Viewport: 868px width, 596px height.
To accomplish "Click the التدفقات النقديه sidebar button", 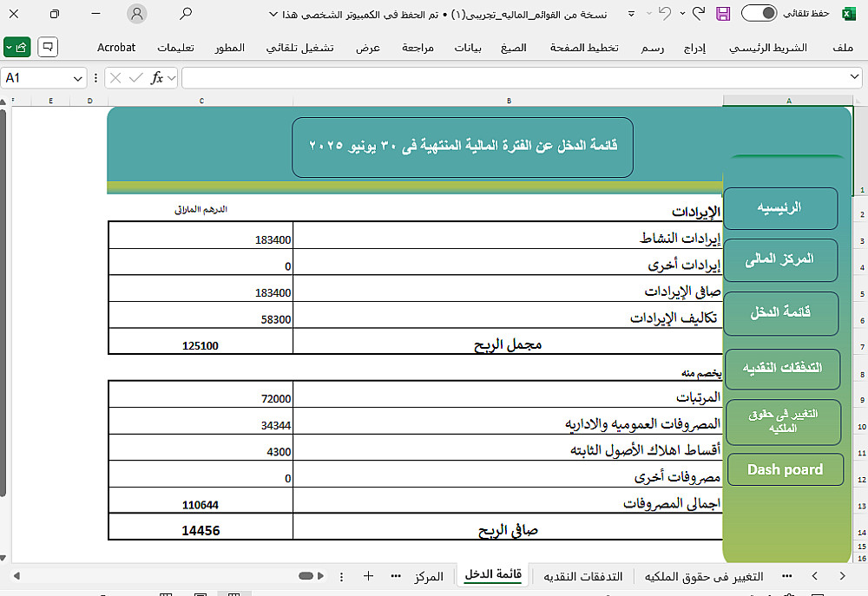I will pyautogui.click(x=782, y=369).
